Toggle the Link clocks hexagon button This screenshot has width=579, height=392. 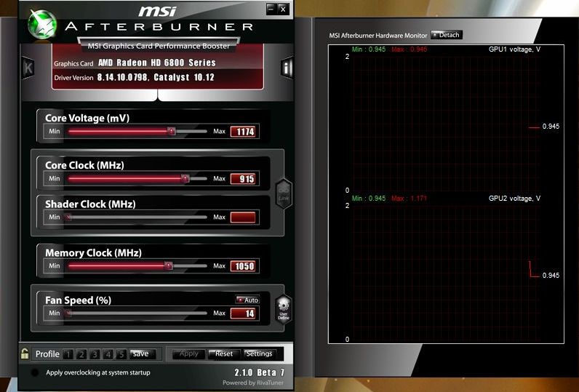[284, 194]
